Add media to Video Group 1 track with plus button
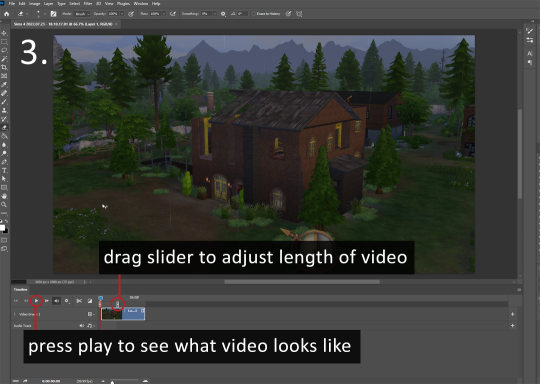Screen dimensions: 540x384 pyautogui.click(x=512, y=314)
